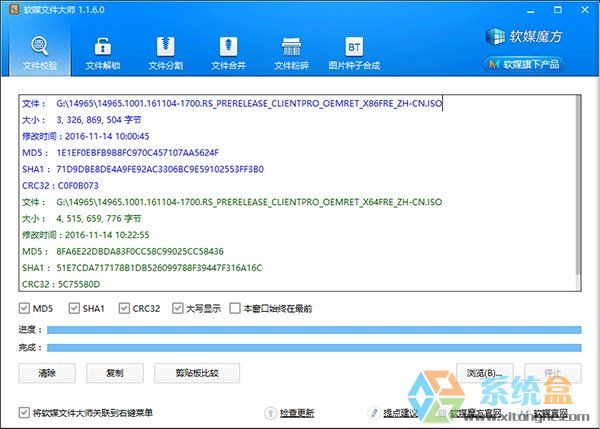Open the 文件粉碎 file shredder tool
600x429 pixels.
click(x=291, y=54)
